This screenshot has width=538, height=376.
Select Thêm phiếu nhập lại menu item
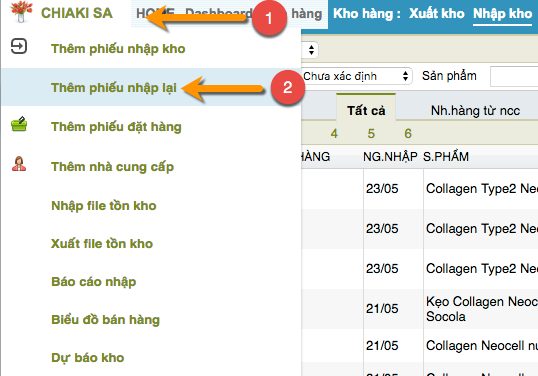point(114,88)
